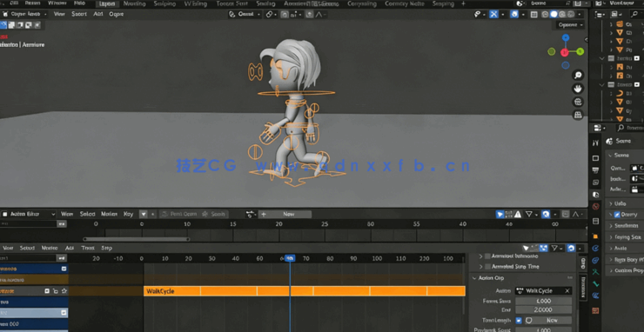Image resolution: width=644 pixels, height=332 pixels.
Task: Toggle the only-errors warning triangle filter
Action: pos(518,214)
